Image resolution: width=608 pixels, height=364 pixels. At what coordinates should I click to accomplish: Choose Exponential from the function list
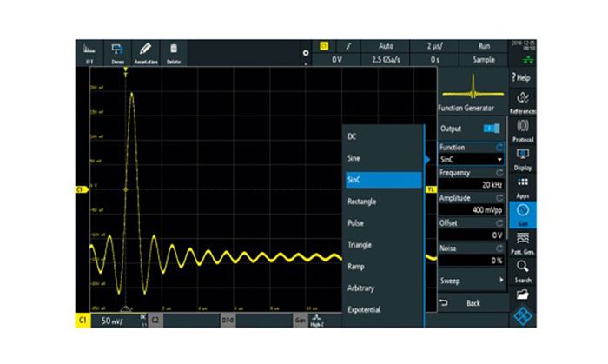[383, 310]
